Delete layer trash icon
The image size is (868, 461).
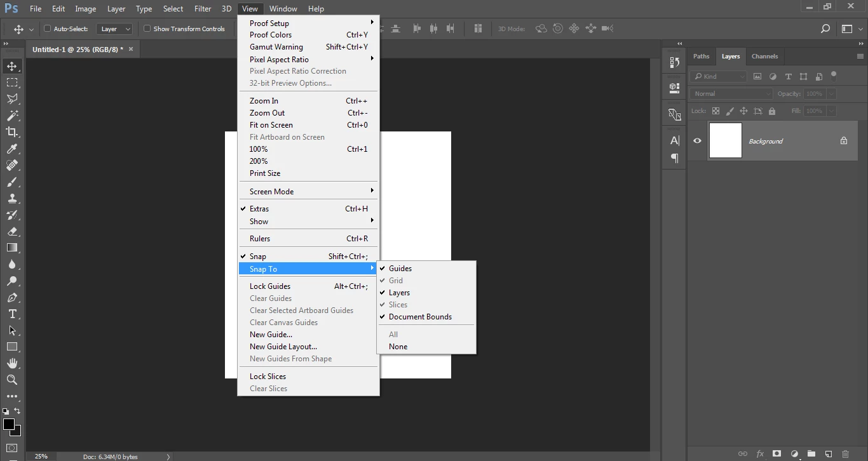click(846, 454)
